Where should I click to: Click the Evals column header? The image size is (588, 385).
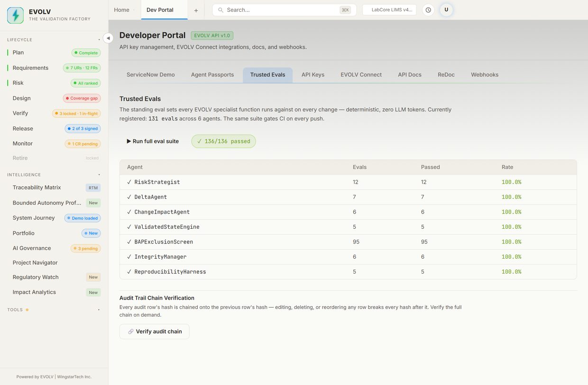(359, 167)
